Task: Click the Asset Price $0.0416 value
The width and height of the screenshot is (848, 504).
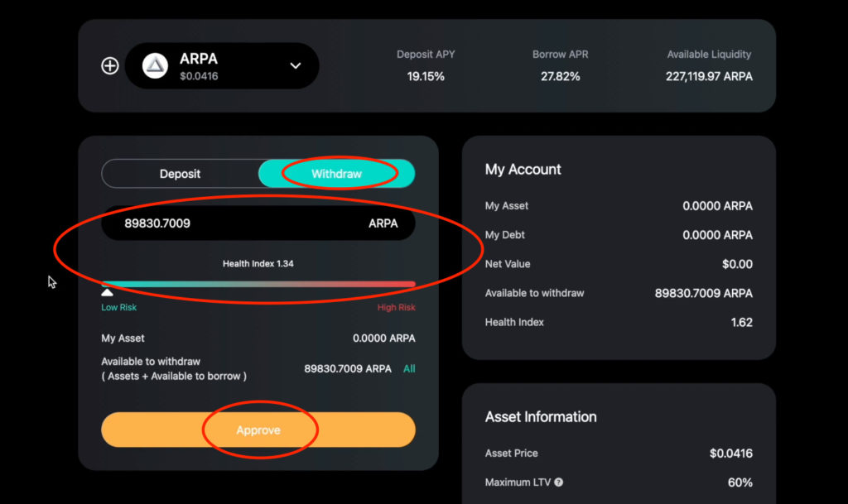Action: [x=731, y=454]
